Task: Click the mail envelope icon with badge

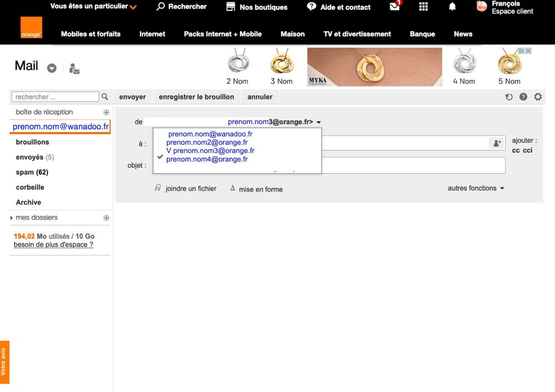Action: (x=394, y=7)
